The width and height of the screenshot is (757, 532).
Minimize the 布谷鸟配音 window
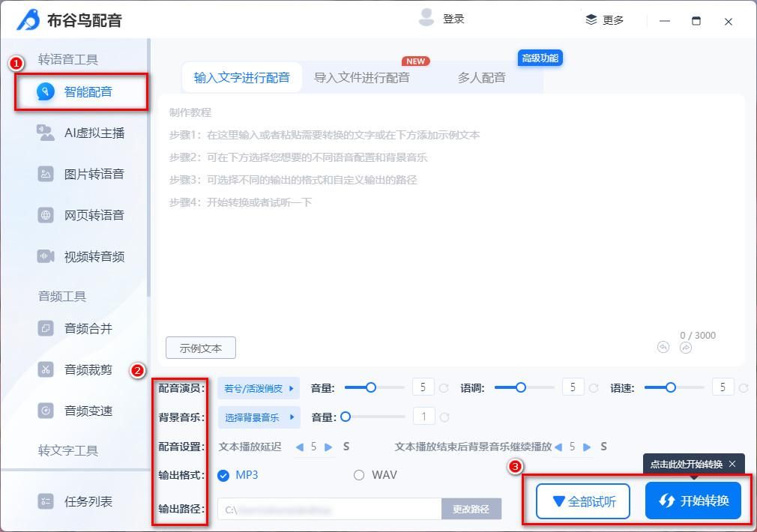[x=665, y=21]
